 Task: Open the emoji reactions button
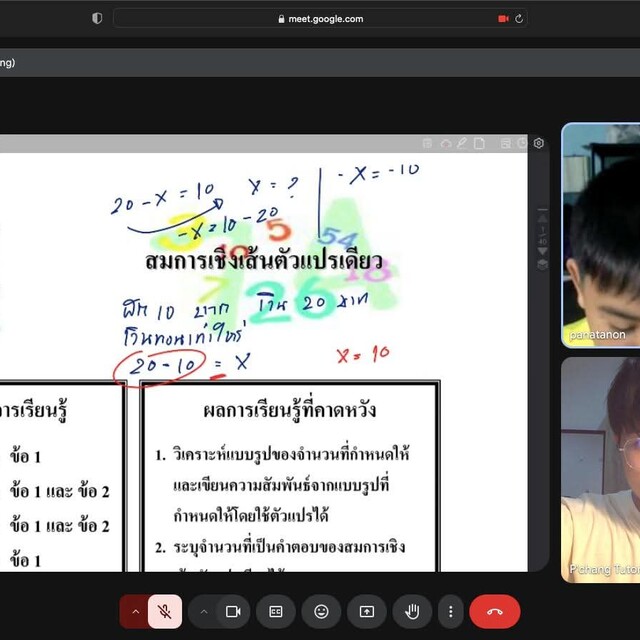[x=321, y=611]
